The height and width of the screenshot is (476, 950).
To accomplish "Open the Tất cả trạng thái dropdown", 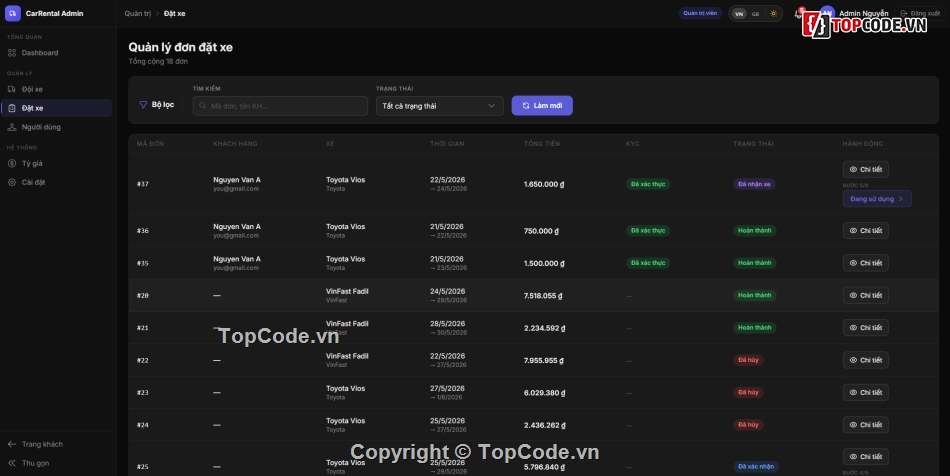I will click(439, 106).
